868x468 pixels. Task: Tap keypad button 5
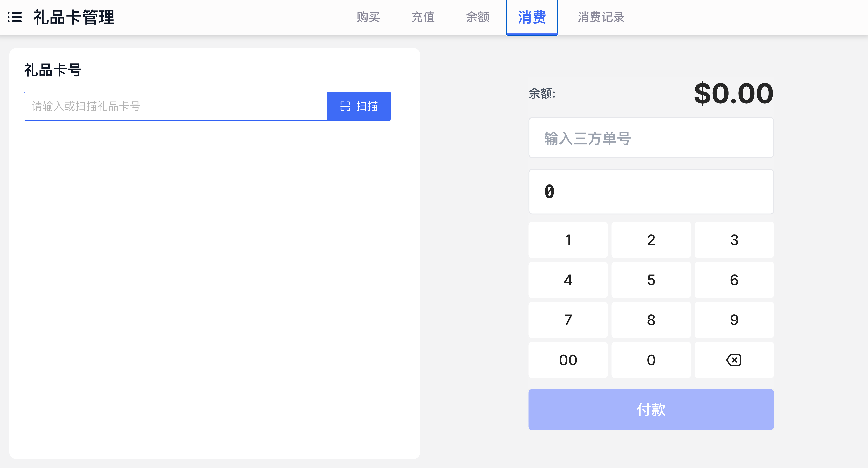tap(651, 280)
